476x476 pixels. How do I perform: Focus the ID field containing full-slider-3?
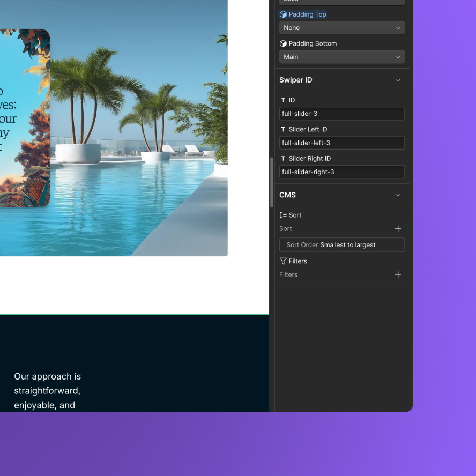(x=341, y=114)
